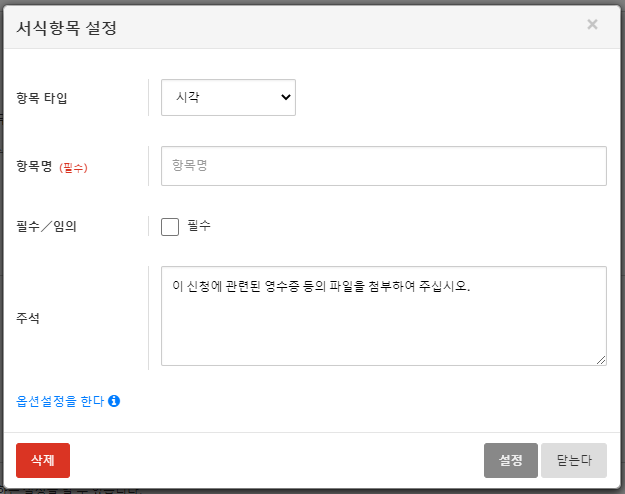Screen dimensions: 625x494
Task: Click the chevron arrow on the 시각 select box
Action: 286,97
